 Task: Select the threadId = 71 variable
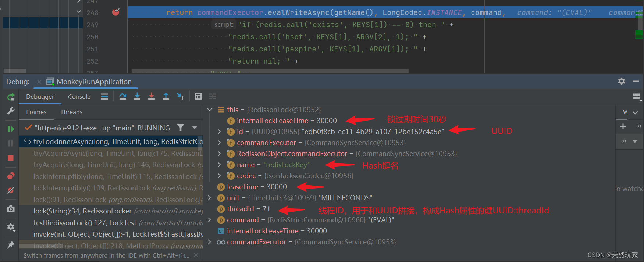[249, 209]
